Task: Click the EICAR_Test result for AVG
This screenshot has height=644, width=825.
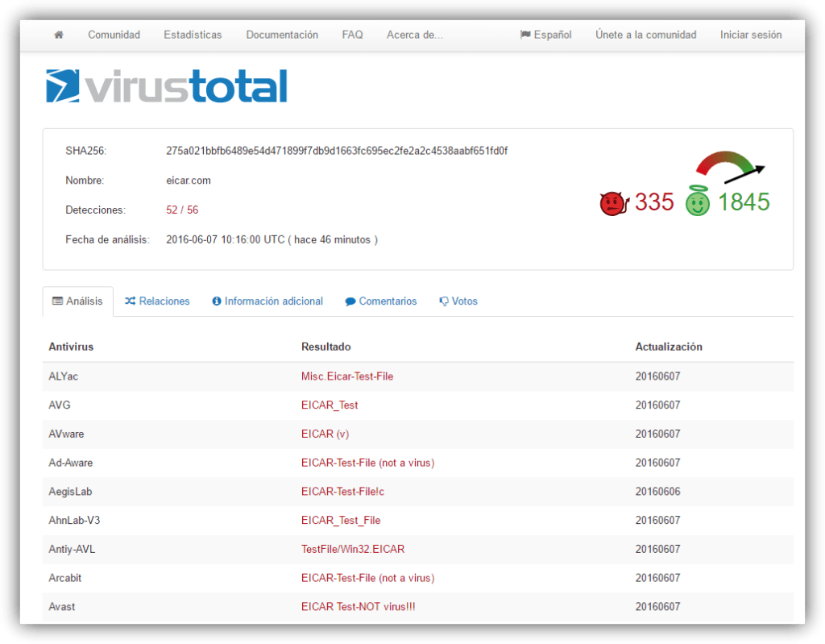Action: 330,405
